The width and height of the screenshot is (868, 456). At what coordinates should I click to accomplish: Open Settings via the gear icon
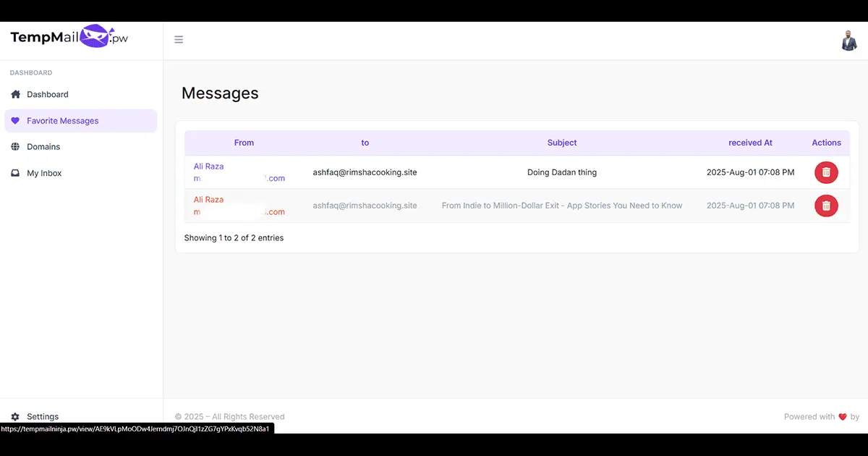point(15,417)
